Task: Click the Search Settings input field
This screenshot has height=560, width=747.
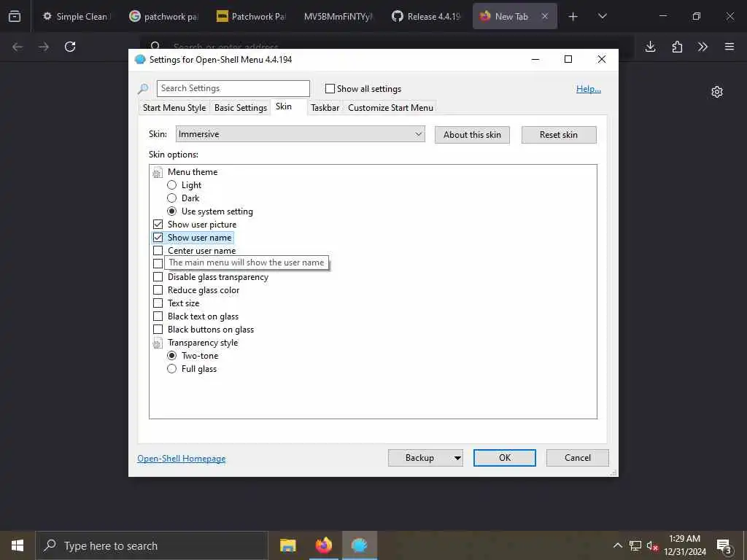Action: point(233,88)
